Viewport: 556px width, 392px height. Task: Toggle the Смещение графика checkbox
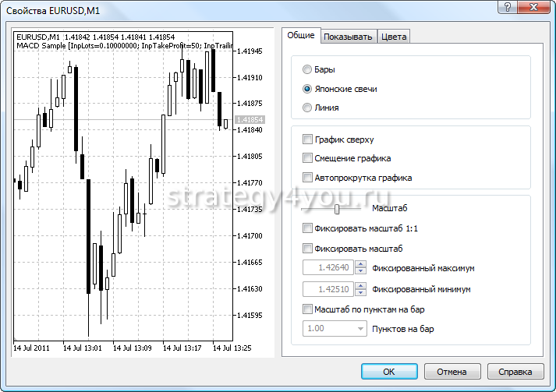pyautogui.click(x=307, y=158)
